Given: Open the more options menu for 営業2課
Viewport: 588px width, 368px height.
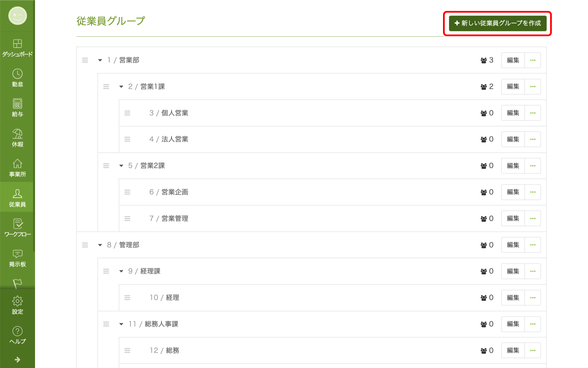Looking at the screenshot, I should (533, 166).
